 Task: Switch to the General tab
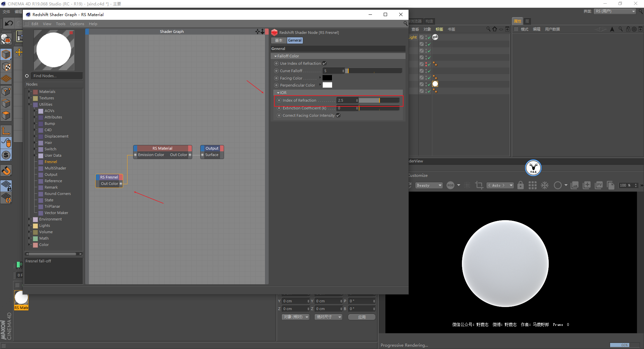pyautogui.click(x=295, y=40)
